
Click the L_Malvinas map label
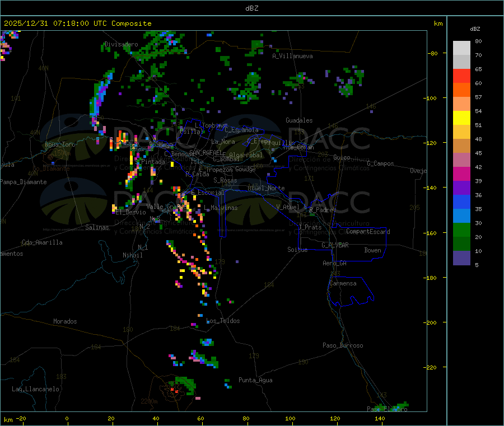(x=221, y=208)
